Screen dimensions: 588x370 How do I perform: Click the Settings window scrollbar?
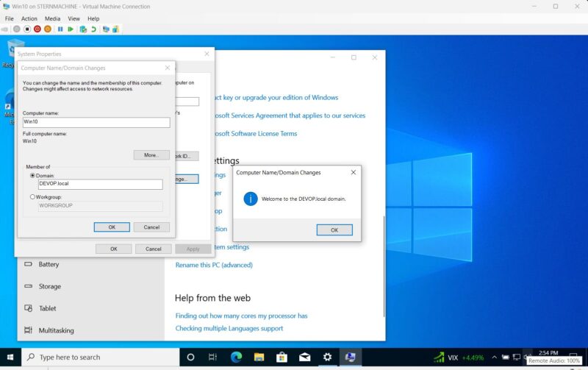pos(384,266)
